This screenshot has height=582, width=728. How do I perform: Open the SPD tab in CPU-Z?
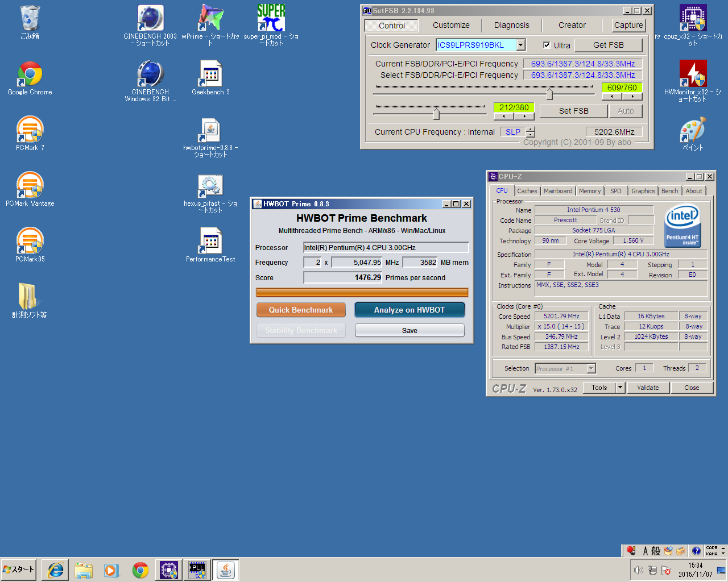point(616,191)
